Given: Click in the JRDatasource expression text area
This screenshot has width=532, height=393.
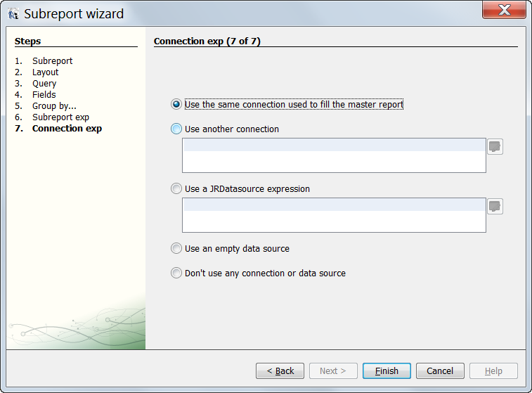Looking at the screenshot, I should (334, 215).
